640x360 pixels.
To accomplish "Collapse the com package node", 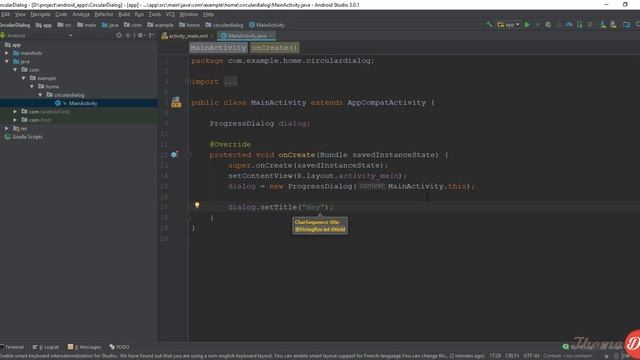I will click(x=15, y=70).
